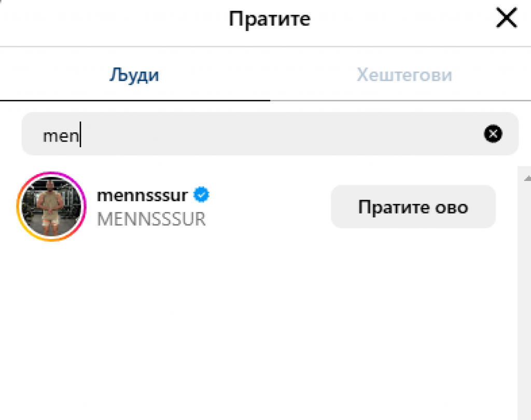The height and width of the screenshot is (420, 531).
Task: Close the Пратите dialog
Action: [506, 19]
